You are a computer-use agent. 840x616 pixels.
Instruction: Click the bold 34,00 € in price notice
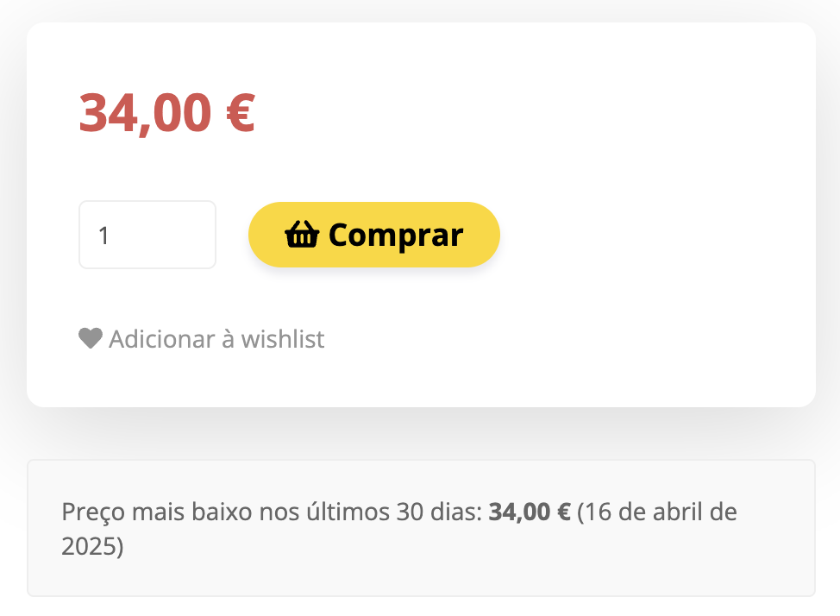[x=528, y=512]
